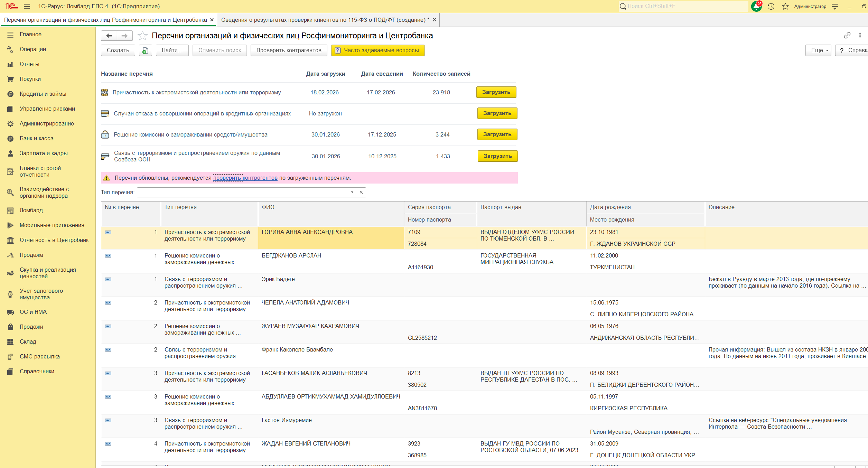Click the get link chain icon
This screenshot has height=468, width=868.
847,35
